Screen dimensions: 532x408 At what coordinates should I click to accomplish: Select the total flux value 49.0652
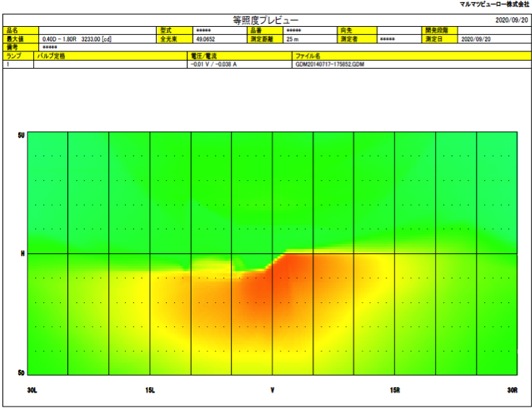click(x=205, y=39)
